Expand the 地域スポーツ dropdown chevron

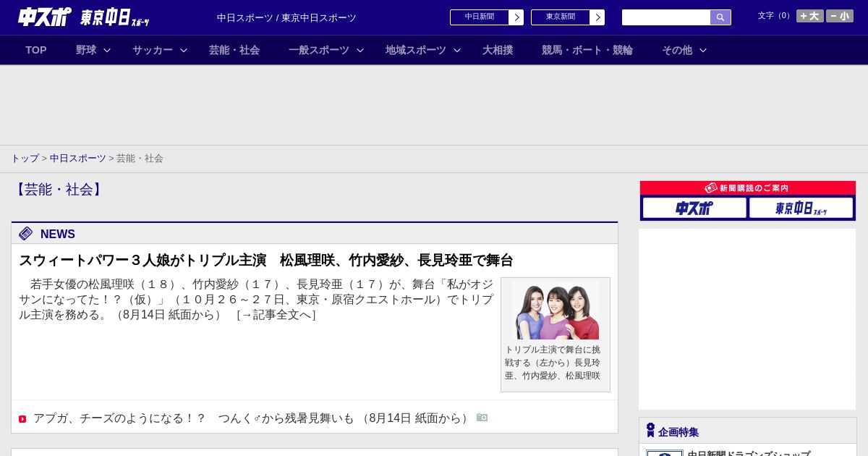[457, 51]
